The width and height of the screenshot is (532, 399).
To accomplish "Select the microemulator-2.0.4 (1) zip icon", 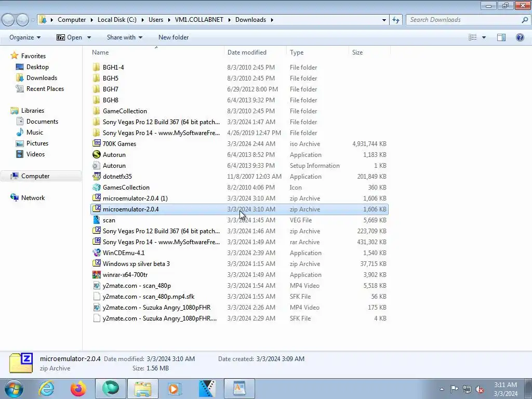I will [x=97, y=198].
